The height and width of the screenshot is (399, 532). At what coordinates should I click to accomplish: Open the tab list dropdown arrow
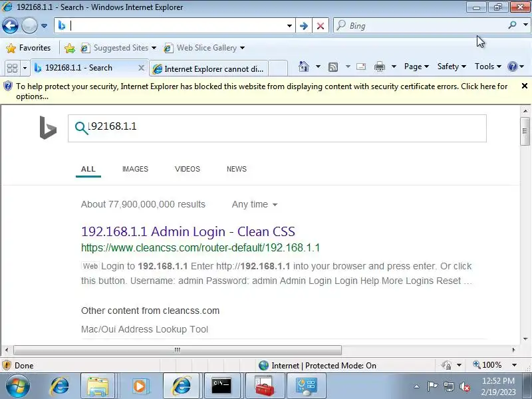(x=25, y=68)
